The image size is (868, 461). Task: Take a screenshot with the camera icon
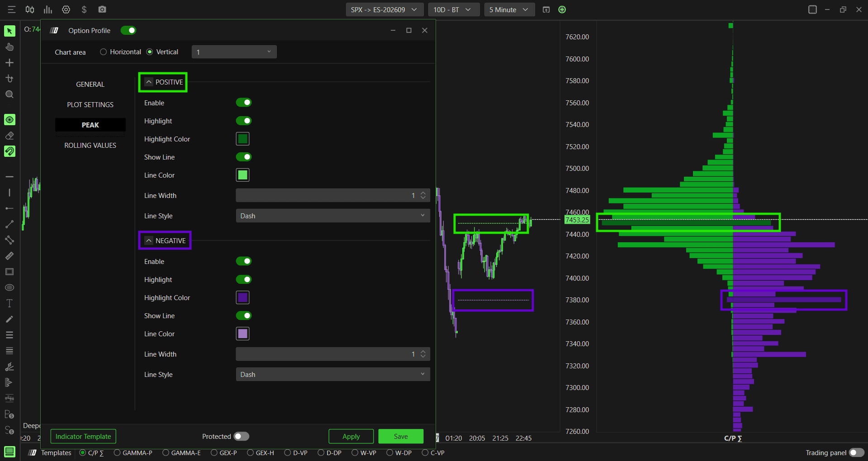[102, 9]
